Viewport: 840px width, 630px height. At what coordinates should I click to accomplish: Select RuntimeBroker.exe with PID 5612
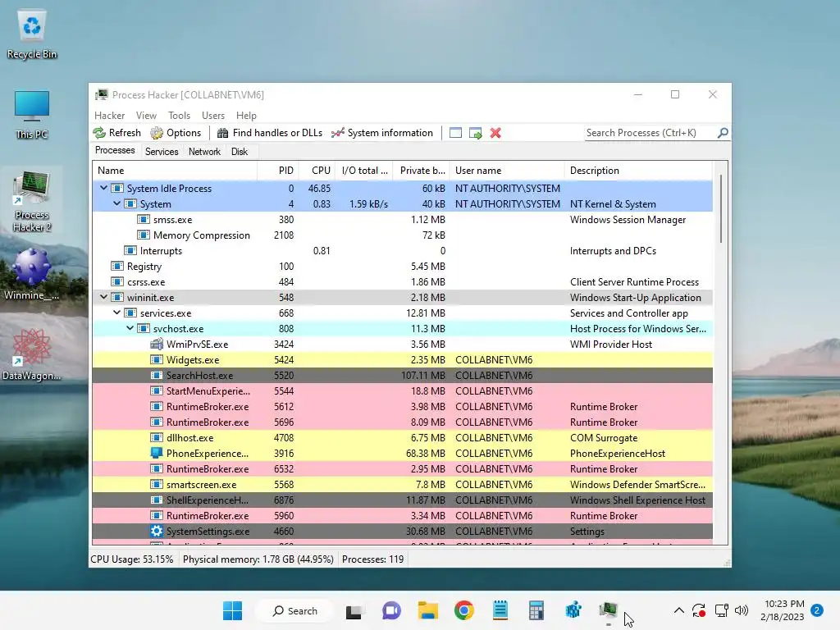(x=402, y=407)
